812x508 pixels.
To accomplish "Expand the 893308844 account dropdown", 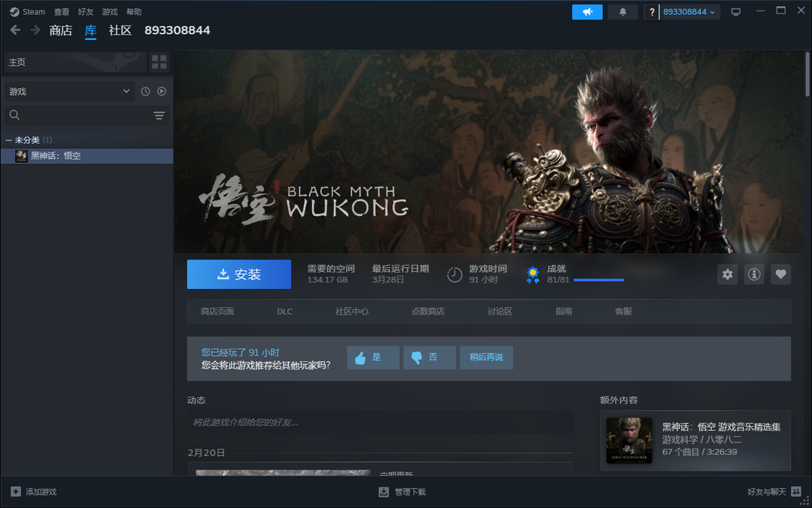I will point(689,12).
